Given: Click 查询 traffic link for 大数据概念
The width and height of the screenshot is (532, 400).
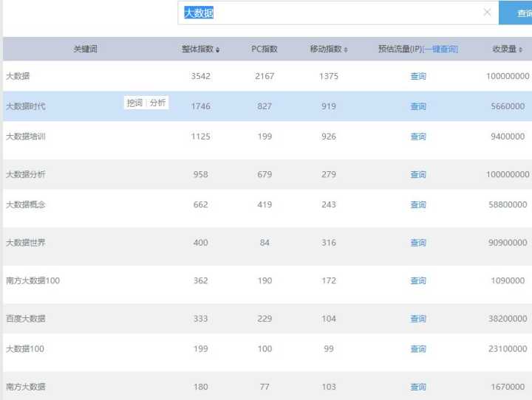Looking at the screenshot, I should 418,205.
